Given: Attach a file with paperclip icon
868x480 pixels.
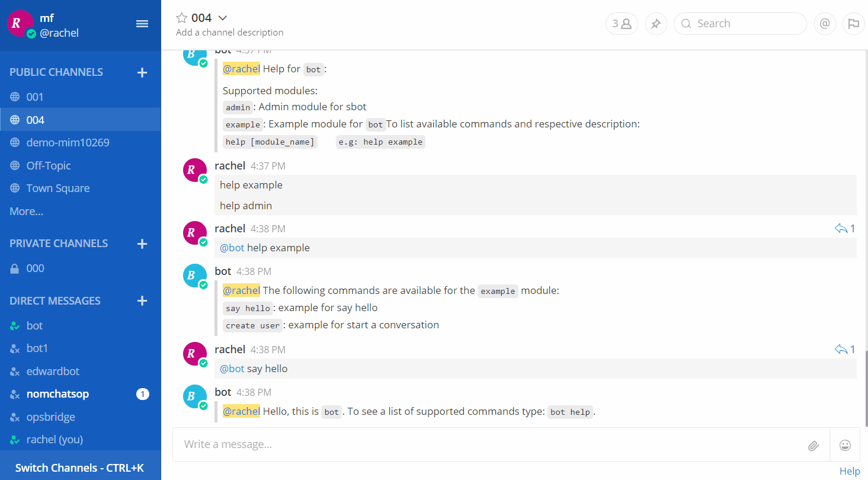Looking at the screenshot, I should point(813,446).
